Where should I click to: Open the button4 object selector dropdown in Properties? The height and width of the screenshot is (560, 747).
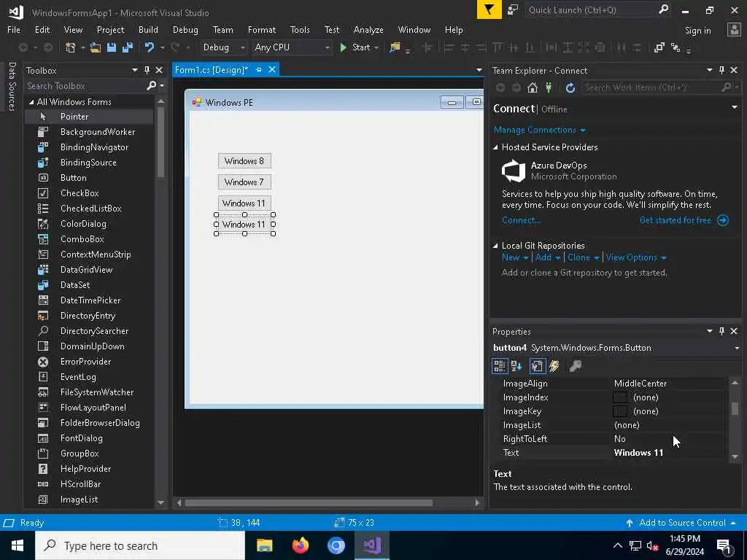point(737,348)
